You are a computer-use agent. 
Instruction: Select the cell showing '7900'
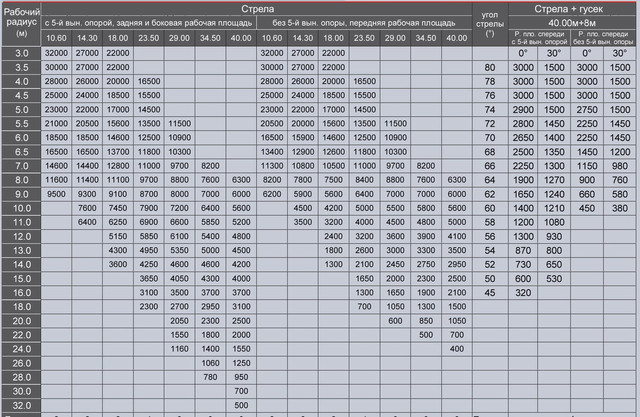[x=149, y=208]
